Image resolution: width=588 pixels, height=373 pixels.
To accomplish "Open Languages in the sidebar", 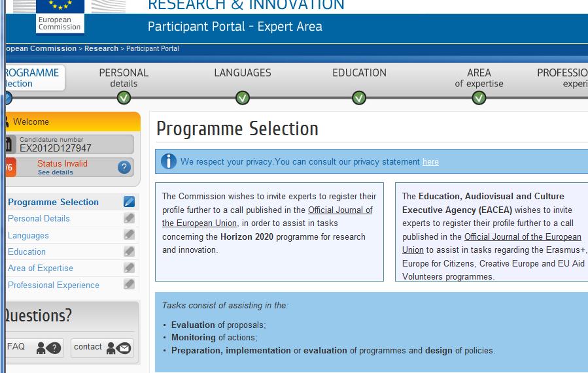I will click(29, 235).
